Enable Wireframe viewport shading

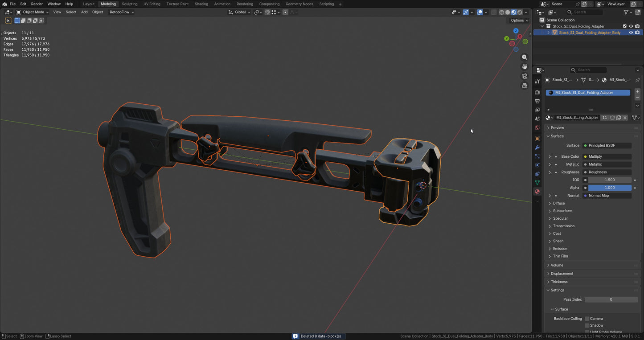[x=501, y=12]
